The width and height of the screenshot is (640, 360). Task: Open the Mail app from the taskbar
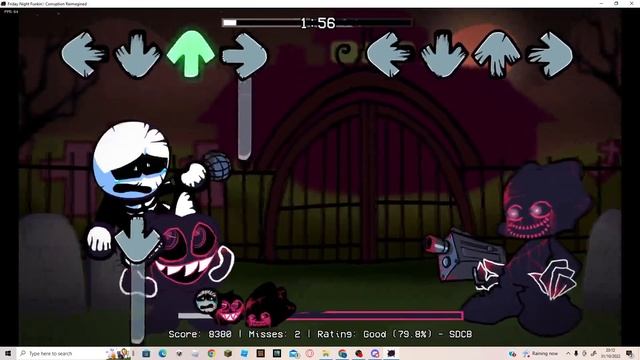point(293,354)
